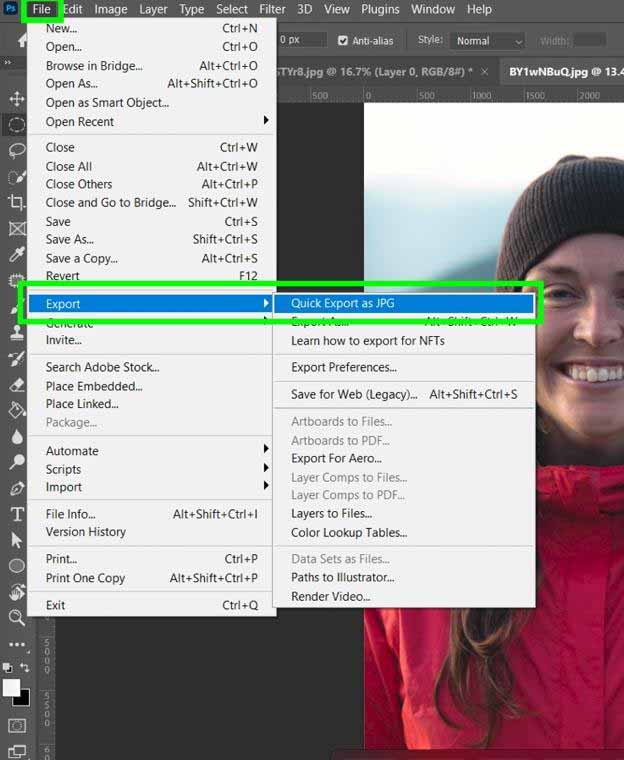The width and height of the screenshot is (624, 760).
Task: Choose Quick Export as JPG
Action: 343,304
